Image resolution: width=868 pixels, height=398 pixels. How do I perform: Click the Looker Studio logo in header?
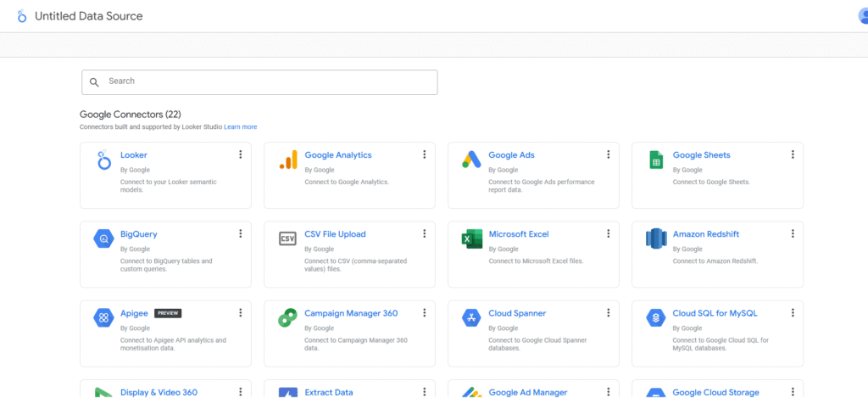pyautogui.click(x=21, y=16)
